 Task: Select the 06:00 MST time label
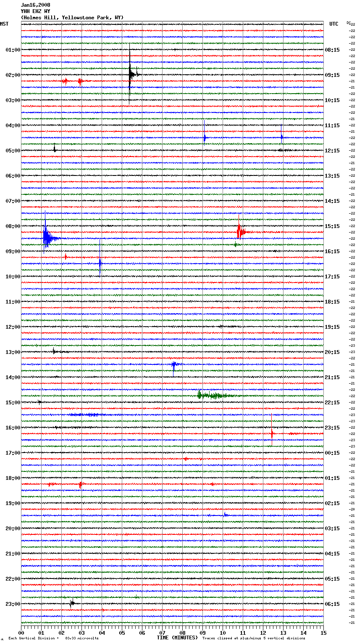pos(13,176)
